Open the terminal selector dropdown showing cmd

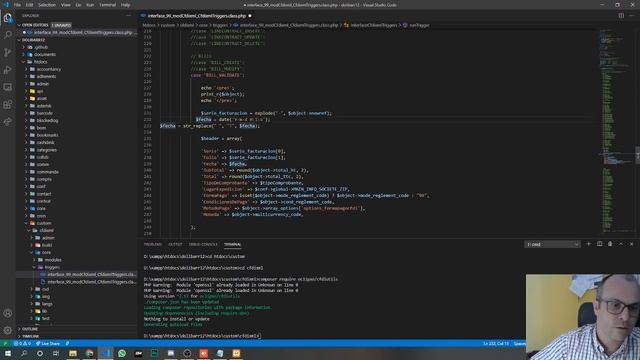point(552,244)
